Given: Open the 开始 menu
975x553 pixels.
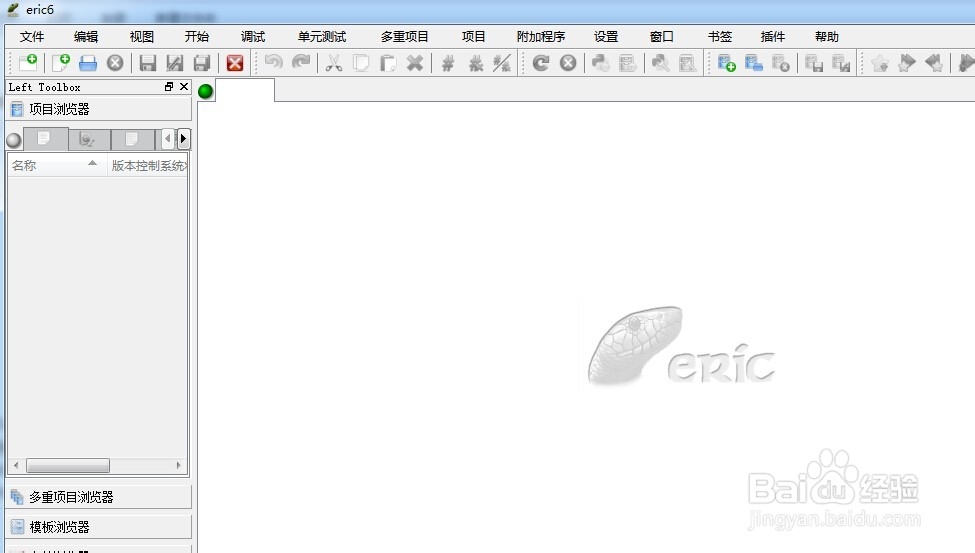Looking at the screenshot, I should [x=196, y=37].
